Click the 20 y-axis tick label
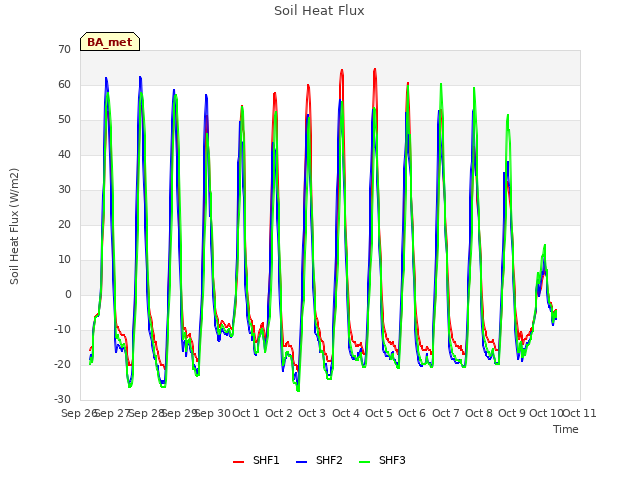Viewport: 640px width, 480px height. point(64,224)
